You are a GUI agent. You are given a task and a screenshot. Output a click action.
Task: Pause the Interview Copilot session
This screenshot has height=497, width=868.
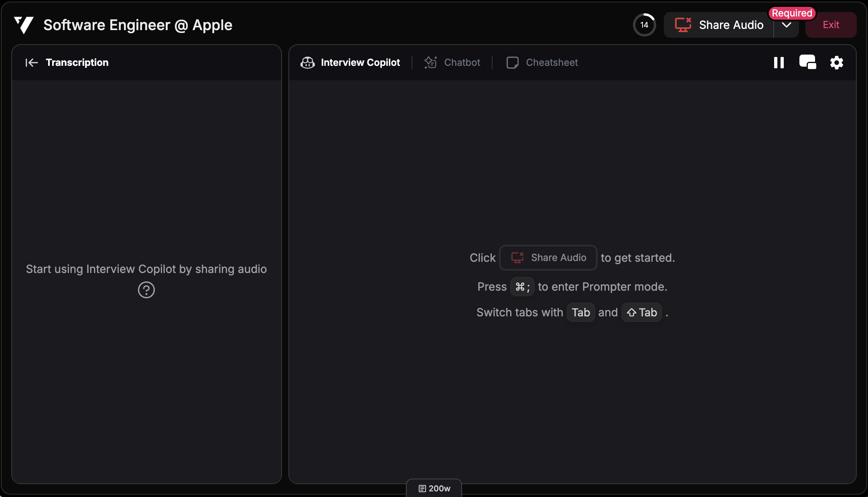779,62
